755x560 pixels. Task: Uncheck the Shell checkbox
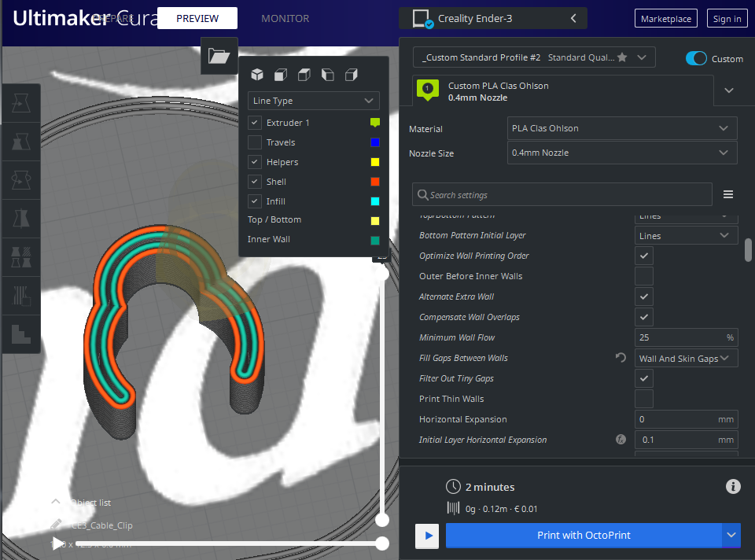pos(255,182)
